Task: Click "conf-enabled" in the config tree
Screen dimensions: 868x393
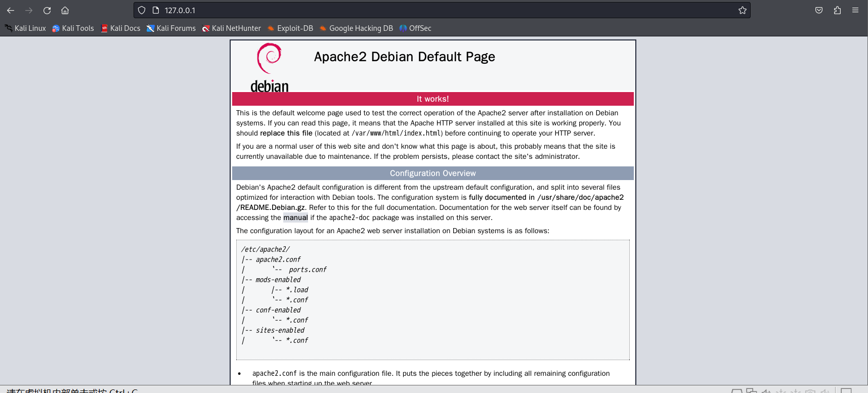Action: [278, 310]
